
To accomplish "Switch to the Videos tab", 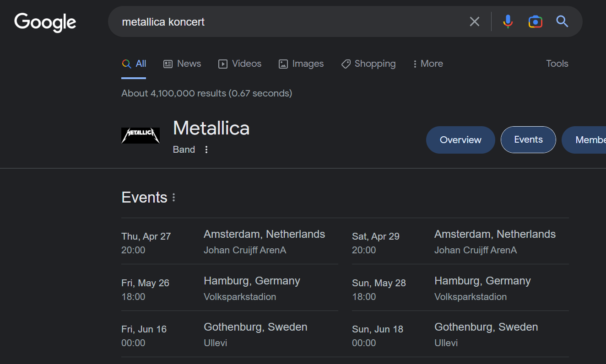I will pos(240,64).
